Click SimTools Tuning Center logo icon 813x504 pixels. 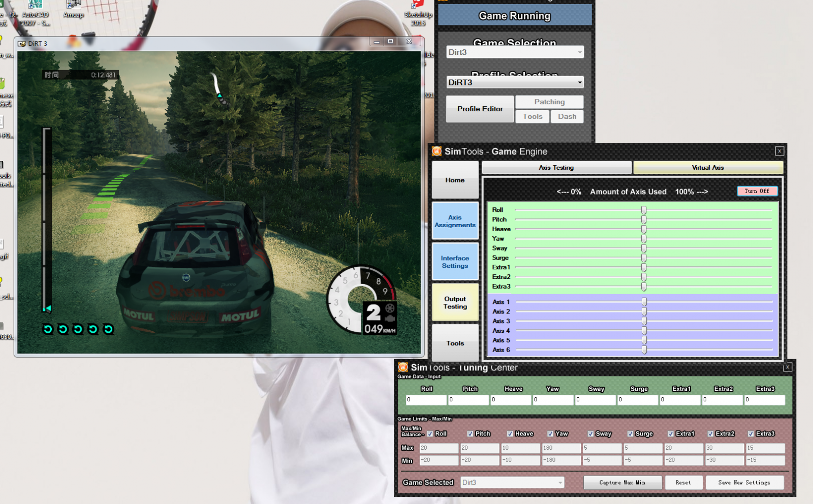403,367
